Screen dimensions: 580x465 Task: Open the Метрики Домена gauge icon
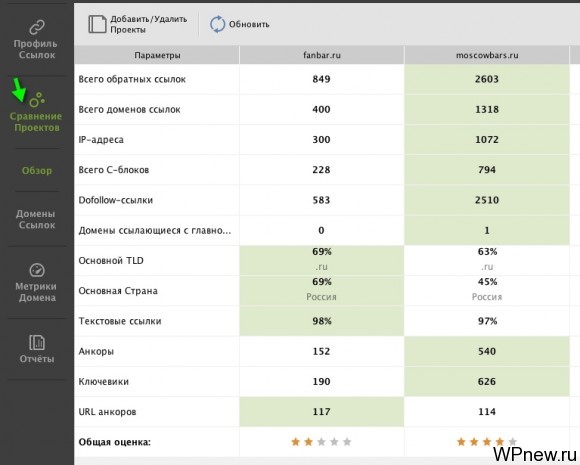click(x=37, y=270)
